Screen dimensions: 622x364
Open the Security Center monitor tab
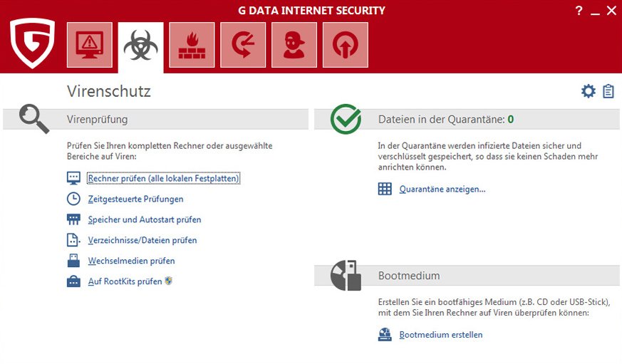tap(90, 45)
